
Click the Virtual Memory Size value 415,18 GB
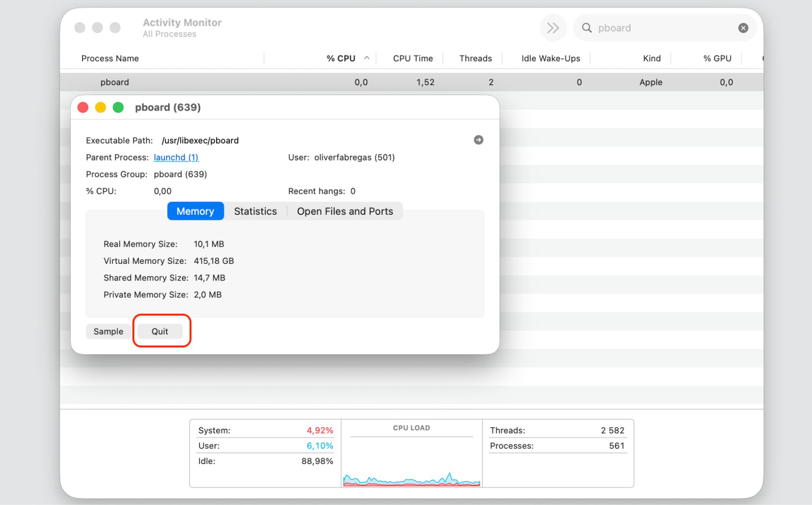(x=214, y=261)
